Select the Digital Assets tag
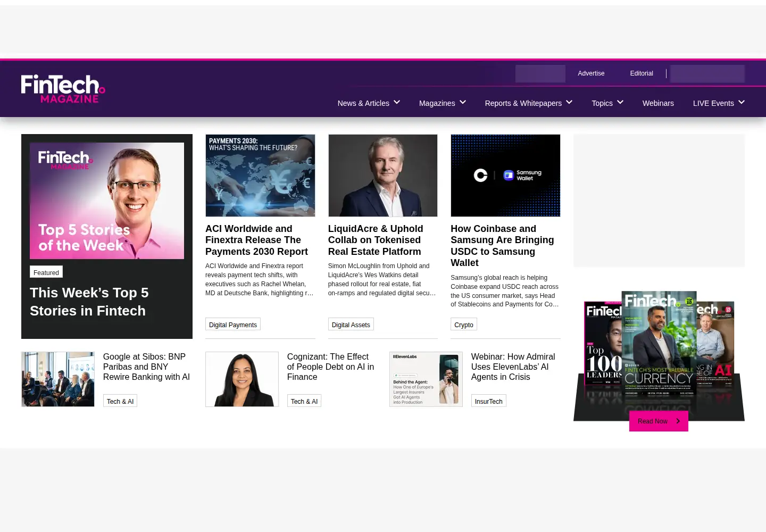Viewport: 766px width, 532px height. 351,325
